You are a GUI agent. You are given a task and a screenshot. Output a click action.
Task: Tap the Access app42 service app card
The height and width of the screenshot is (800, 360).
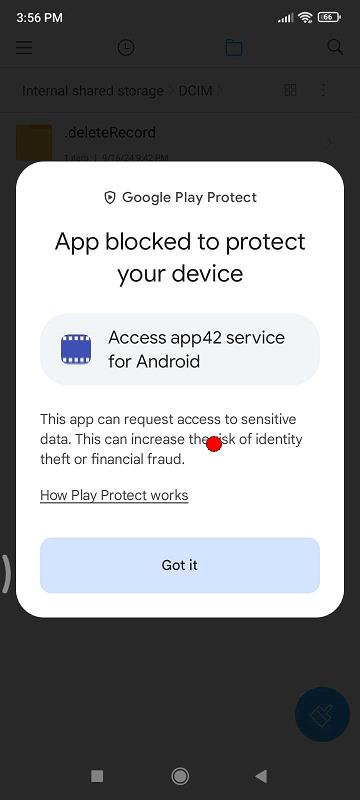point(180,349)
